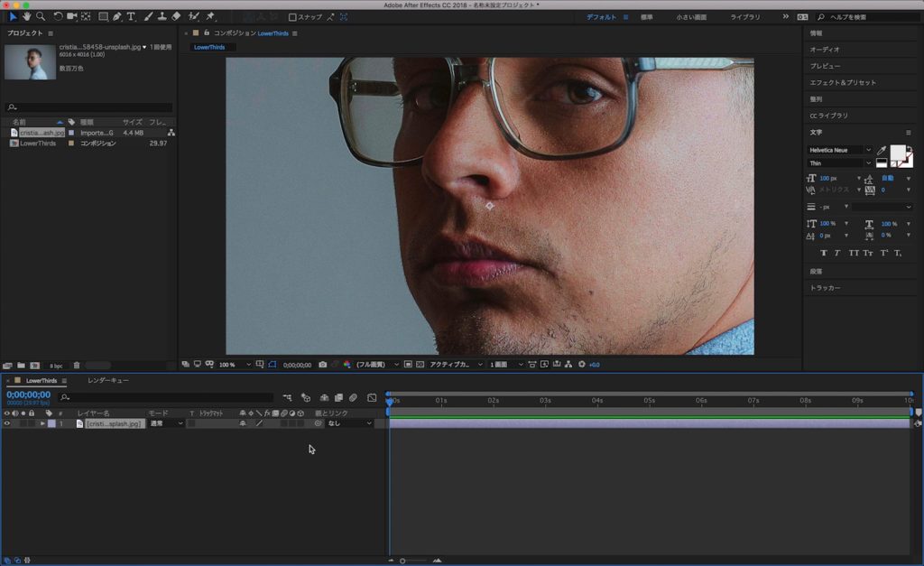Switch to the ライブラリ workspace
This screenshot has height=566, width=924.
(x=745, y=17)
